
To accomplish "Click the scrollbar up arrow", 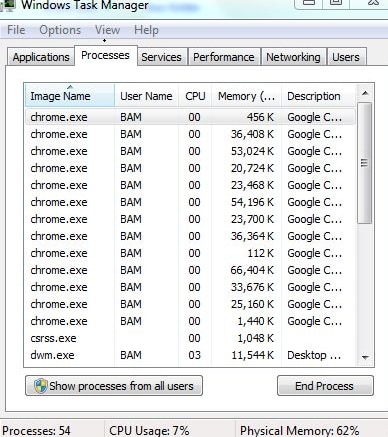I will tap(365, 93).
